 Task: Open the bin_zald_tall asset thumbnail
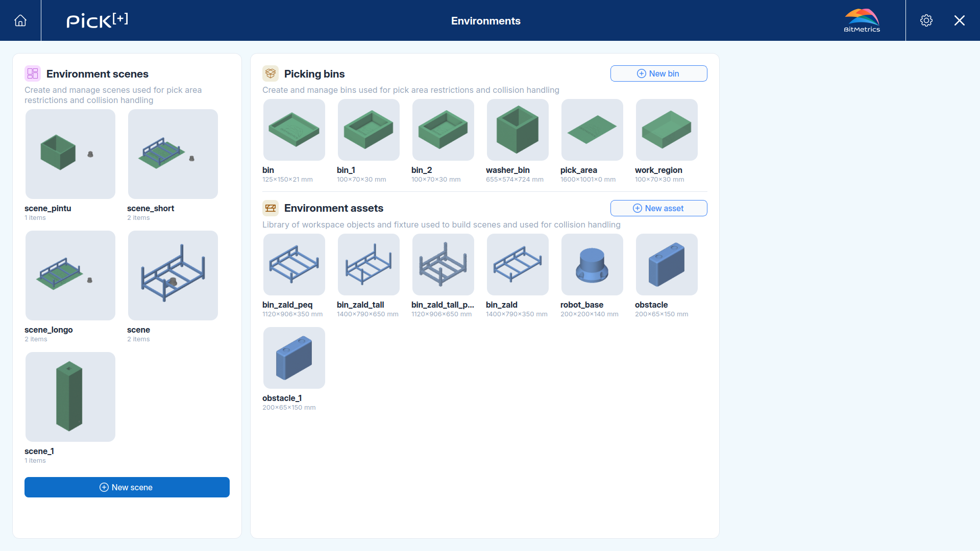[369, 265]
